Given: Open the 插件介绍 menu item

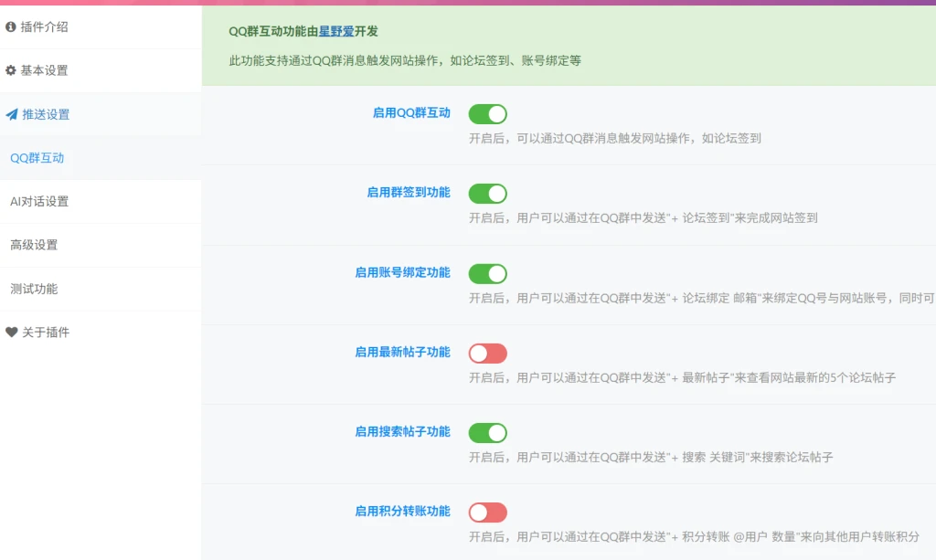Looking at the screenshot, I should [44, 27].
